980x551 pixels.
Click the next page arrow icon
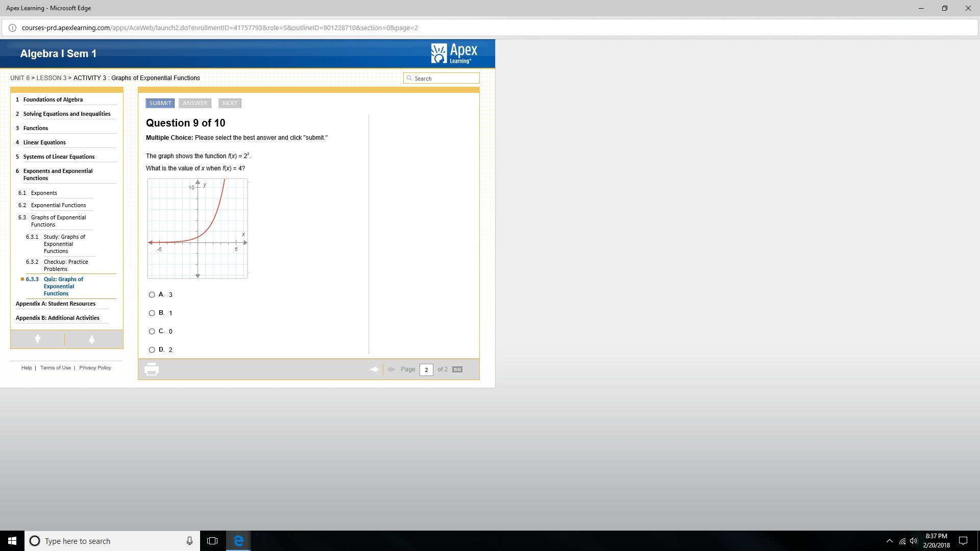point(391,369)
